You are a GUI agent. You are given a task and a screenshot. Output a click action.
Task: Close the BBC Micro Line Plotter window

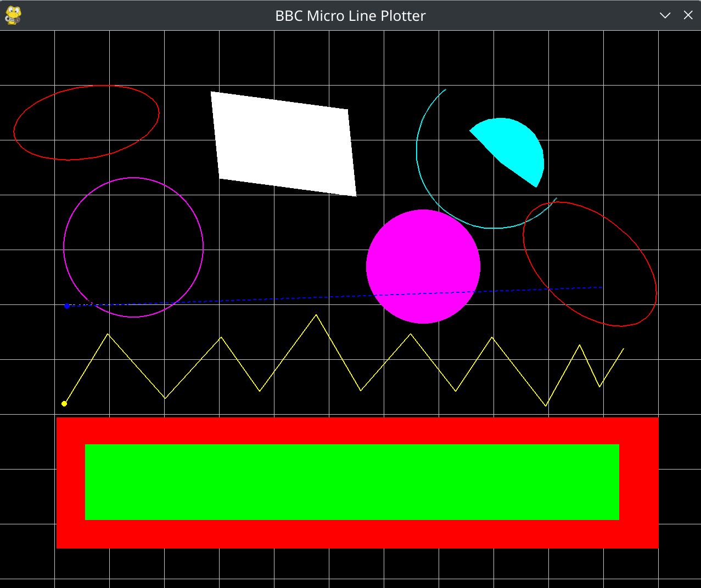click(x=688, y=15)
